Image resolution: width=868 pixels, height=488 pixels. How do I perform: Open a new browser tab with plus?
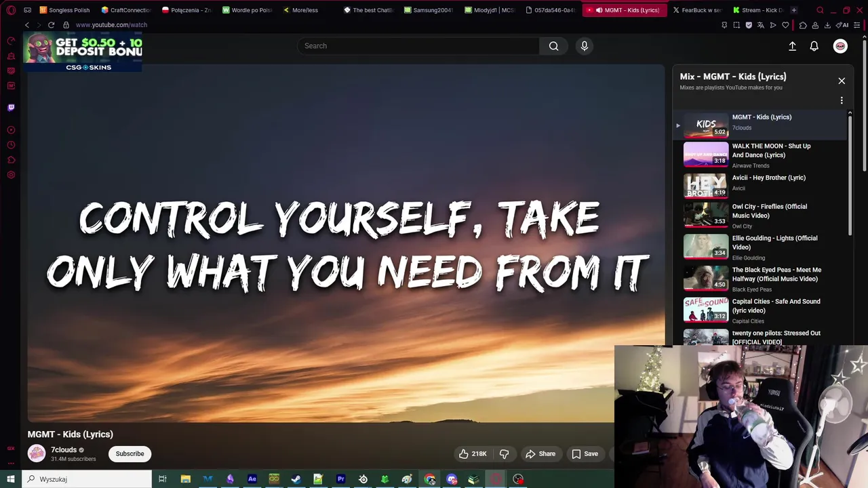click(794, 10)
